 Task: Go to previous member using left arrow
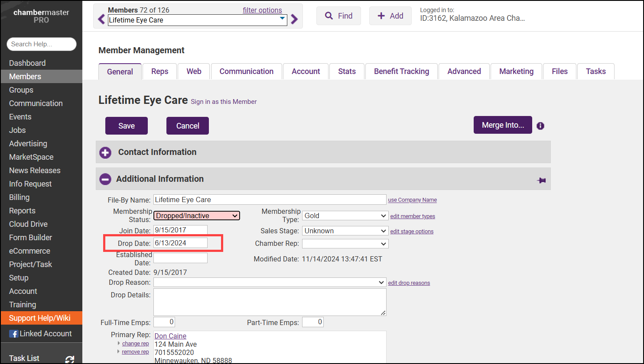(x=101, y=19)
